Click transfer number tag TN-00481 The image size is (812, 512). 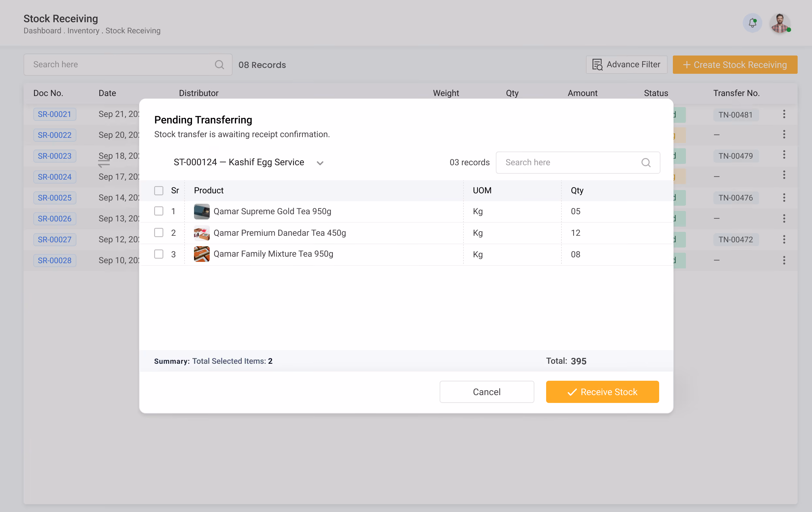(x=736, y=115)
